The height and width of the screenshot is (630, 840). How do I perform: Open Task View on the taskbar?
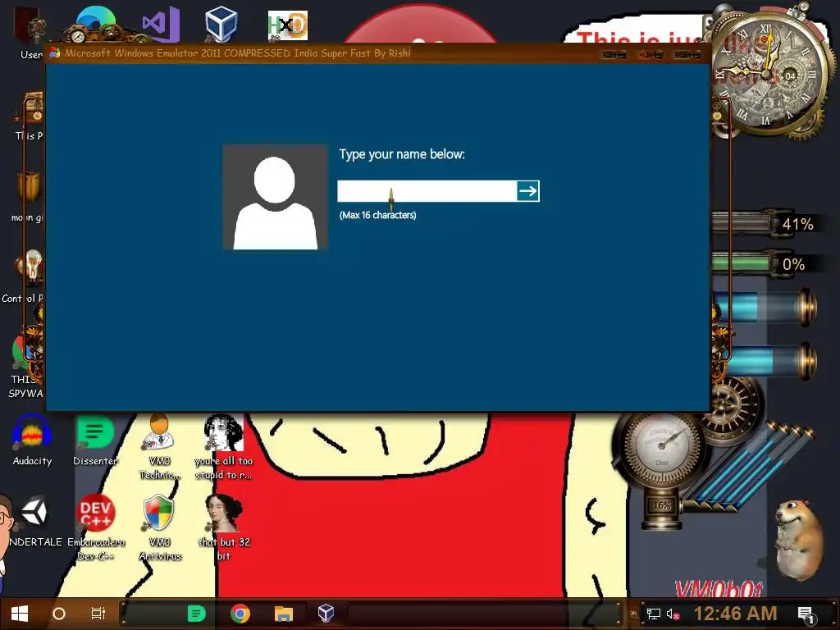tap(98, 614)
